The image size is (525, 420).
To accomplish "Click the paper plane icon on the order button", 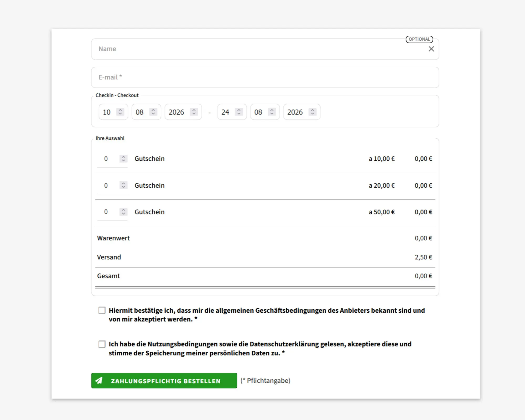I will click(99, 381).
